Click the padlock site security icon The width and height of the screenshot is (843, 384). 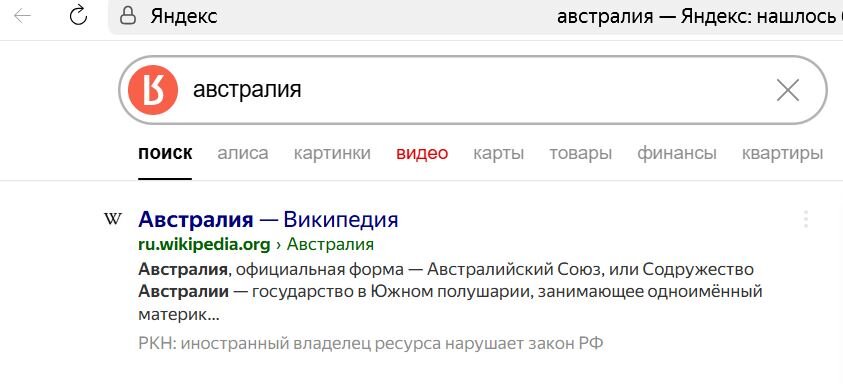[x=127, y=16]
